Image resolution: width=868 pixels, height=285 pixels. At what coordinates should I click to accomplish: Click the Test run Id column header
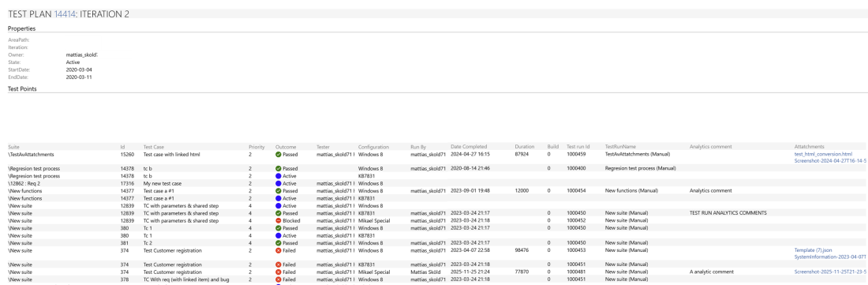(578, 147)
